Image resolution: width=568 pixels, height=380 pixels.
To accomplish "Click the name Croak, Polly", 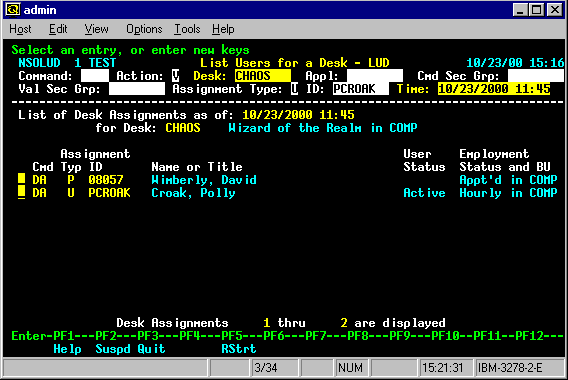I will [193, 193].
